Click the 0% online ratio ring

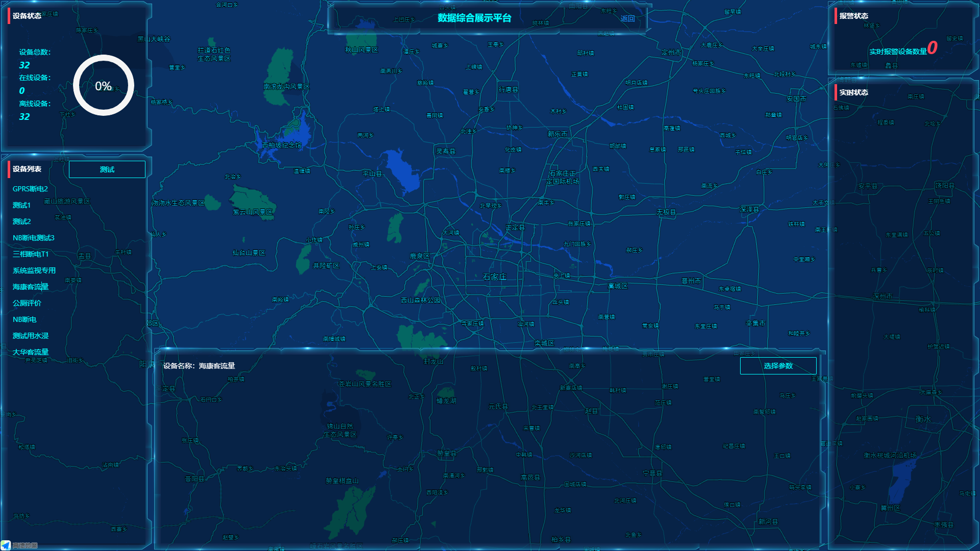point(103,86)
